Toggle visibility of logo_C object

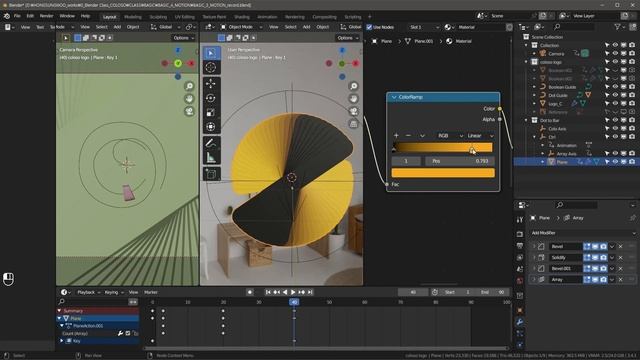615,104
